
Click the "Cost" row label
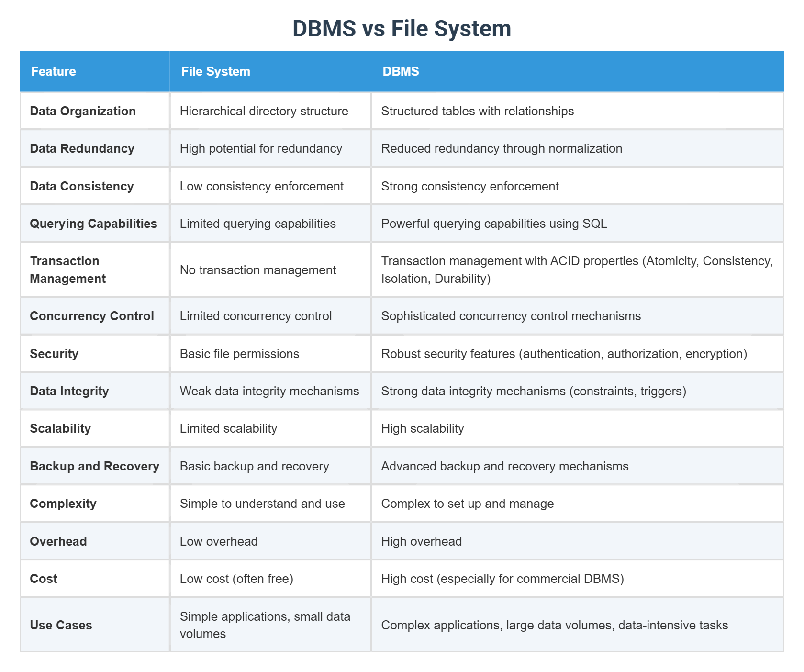pos(95,579)
